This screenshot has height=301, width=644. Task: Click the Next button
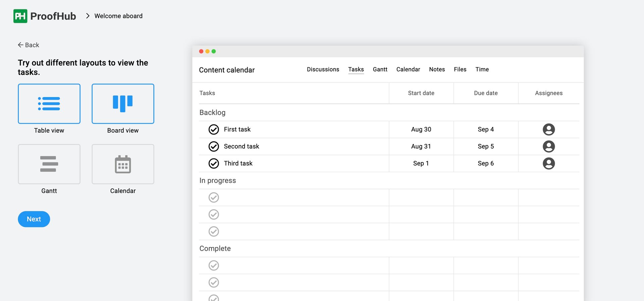(34, 219)
